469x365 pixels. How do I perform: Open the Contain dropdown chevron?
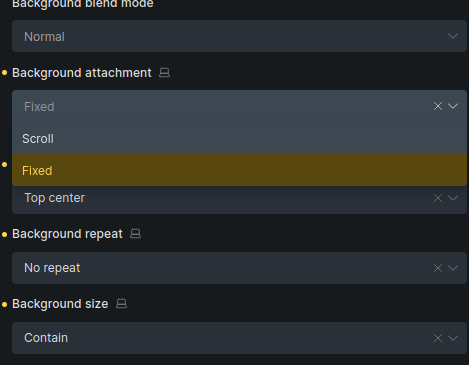coord(453,338)
